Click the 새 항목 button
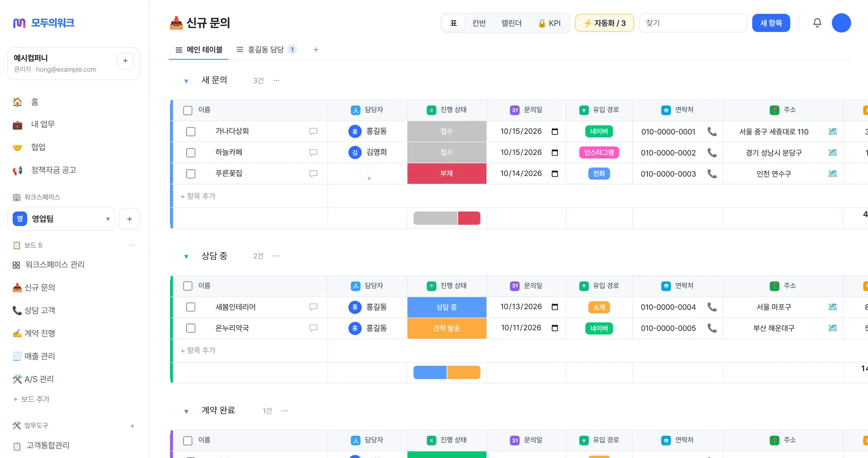Viewport: 868px width, 458px height. click(771, 23)
